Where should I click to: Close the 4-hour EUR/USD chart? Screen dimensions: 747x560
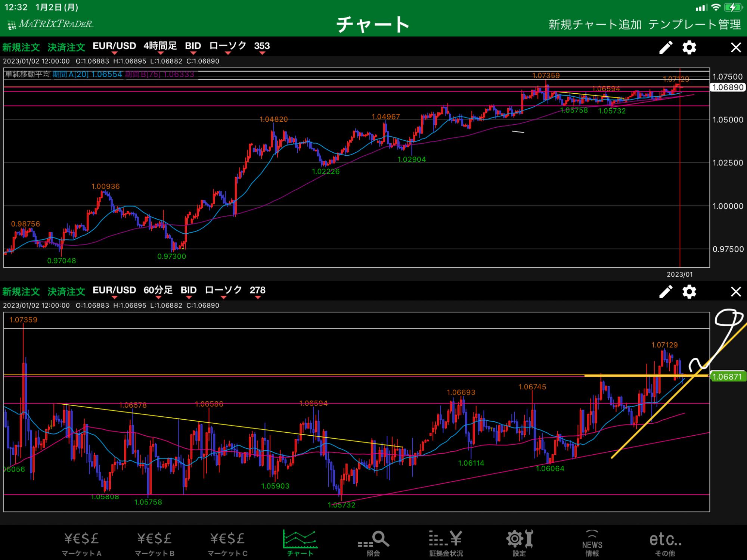[x=735, y=47]
